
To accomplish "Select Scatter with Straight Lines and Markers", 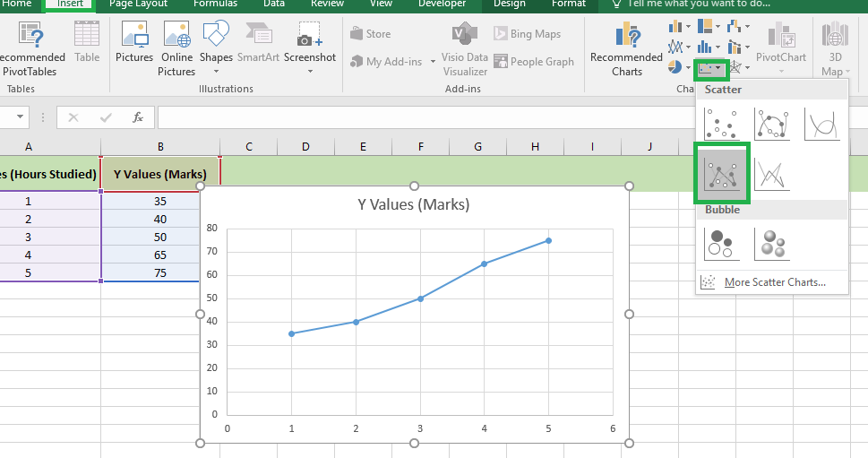I will point(721,172).
